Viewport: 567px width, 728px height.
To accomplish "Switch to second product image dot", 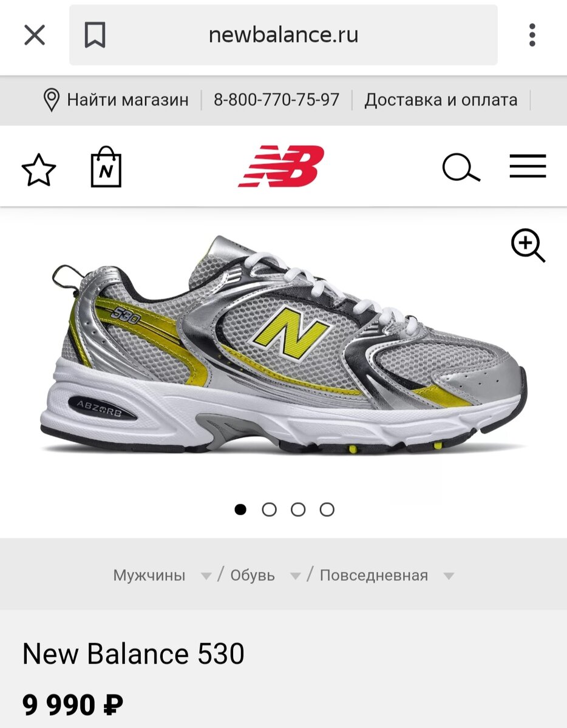I will 269,510.
